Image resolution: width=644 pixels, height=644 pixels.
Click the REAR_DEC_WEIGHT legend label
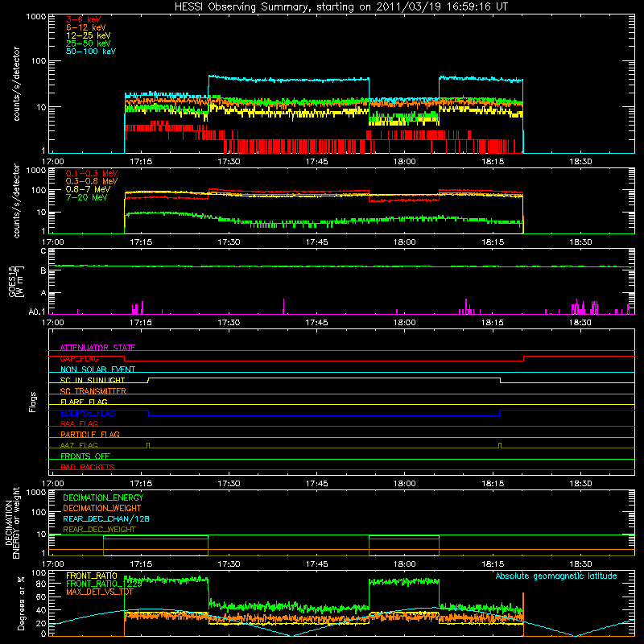99,530
